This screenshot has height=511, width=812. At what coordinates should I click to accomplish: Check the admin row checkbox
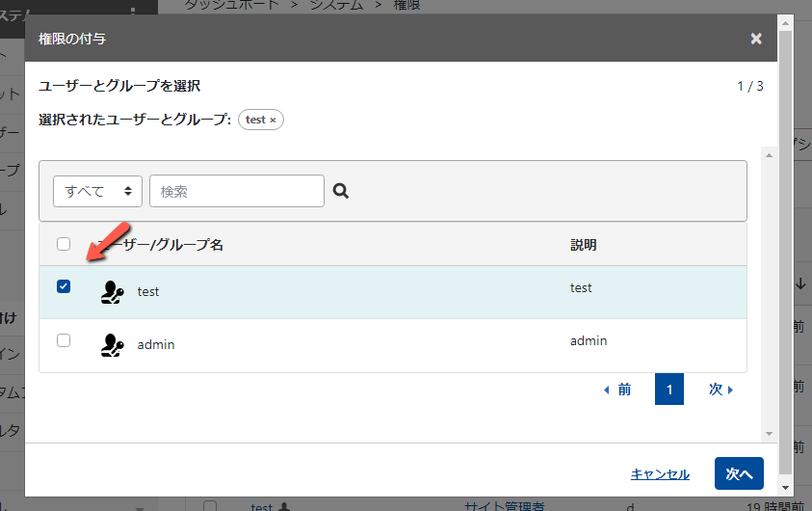[64, 340]
